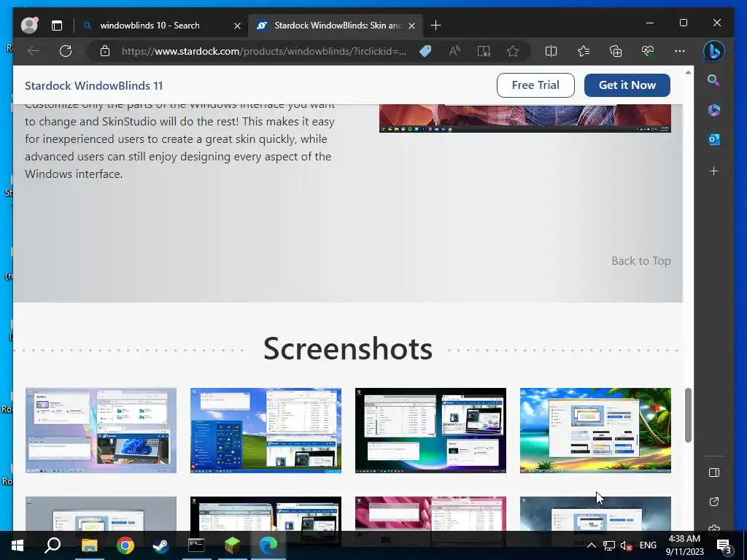The width and height of the screenshot is (747, 560).
Task: Open Microsoft 365 sidebar app
Action: [x=713, y=110]
